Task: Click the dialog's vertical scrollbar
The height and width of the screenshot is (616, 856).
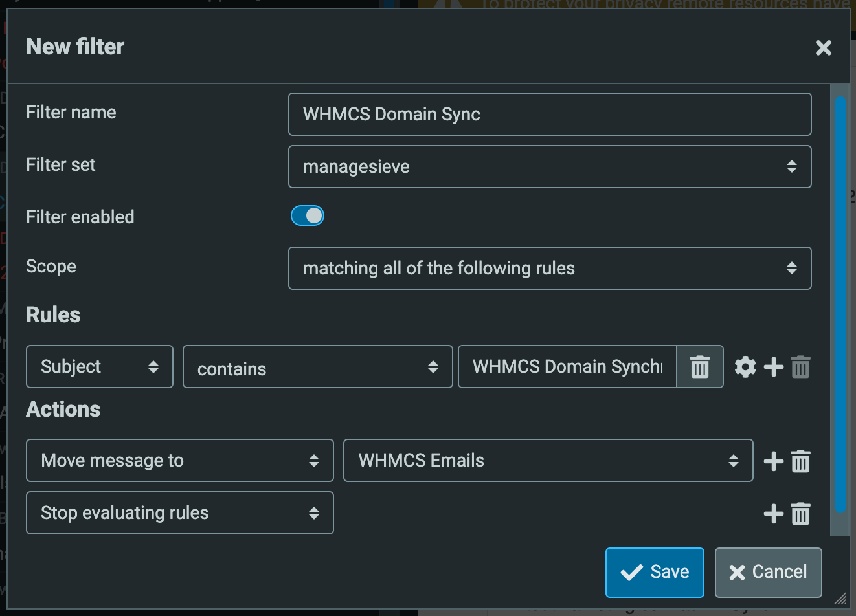Action: tap(840, 304)
